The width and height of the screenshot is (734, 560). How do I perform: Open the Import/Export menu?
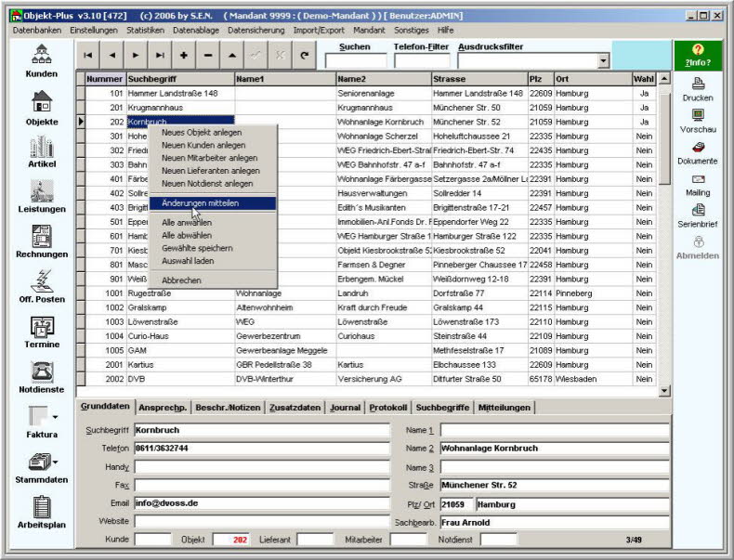pyautogui.click(x=319, y=30)
